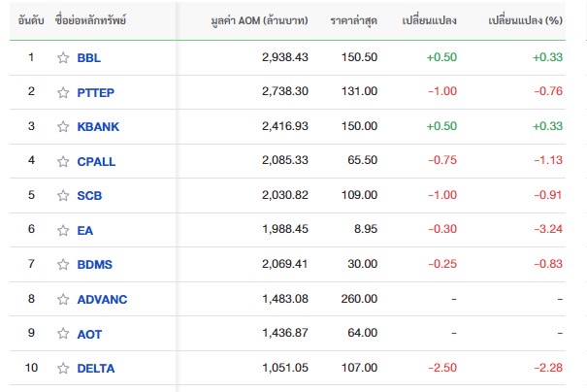This screenshot has height=392, width=587.
Task: Toggle the AOT favorite star
Action: pos(63,334)
